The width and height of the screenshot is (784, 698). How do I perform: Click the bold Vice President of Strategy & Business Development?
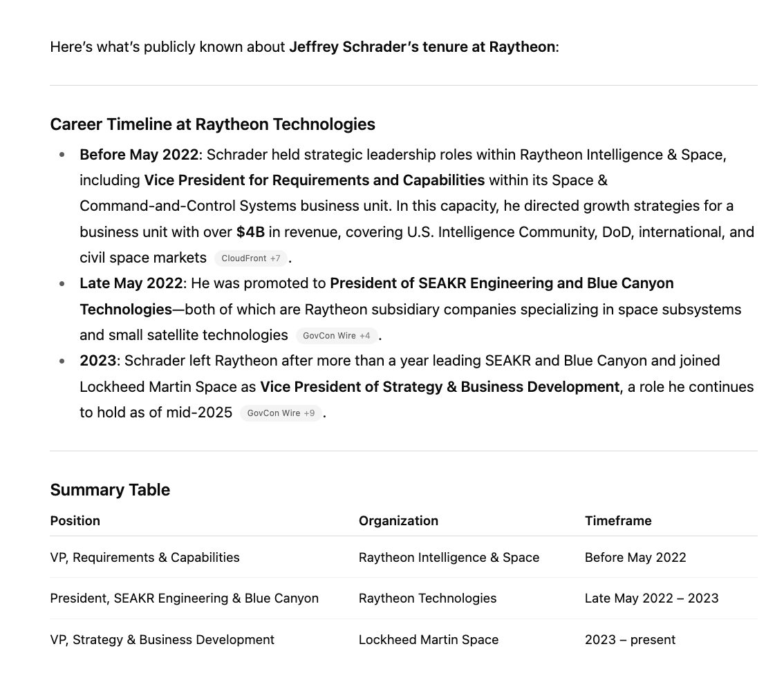tap(440, 387)
